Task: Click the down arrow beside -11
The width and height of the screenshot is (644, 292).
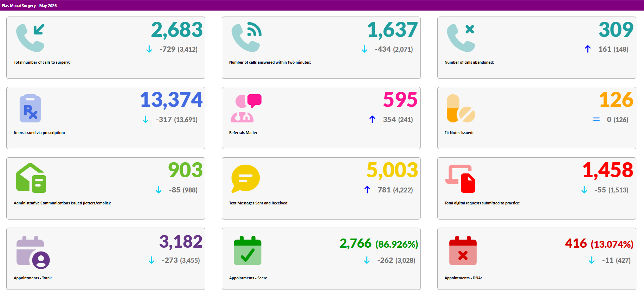Action: coord(592,260)
